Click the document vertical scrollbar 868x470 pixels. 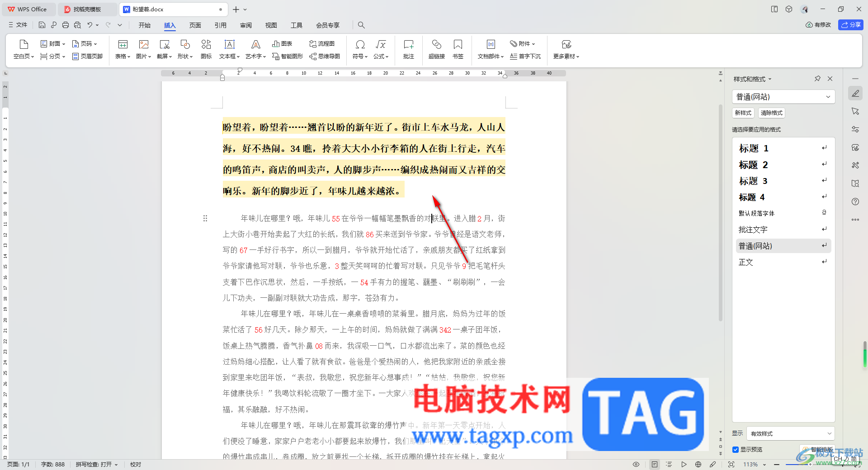[721, 212]
